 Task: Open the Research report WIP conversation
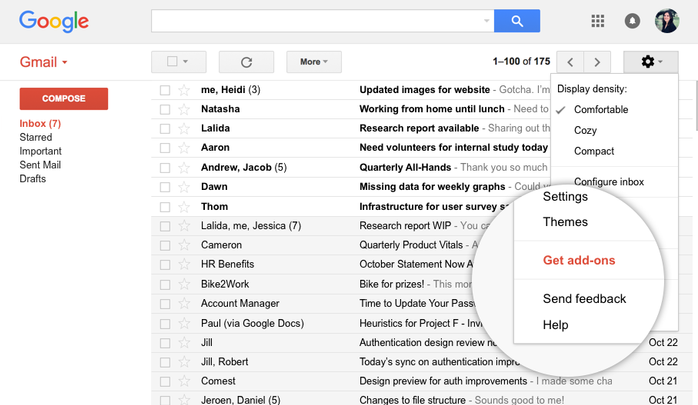[405, 226]
